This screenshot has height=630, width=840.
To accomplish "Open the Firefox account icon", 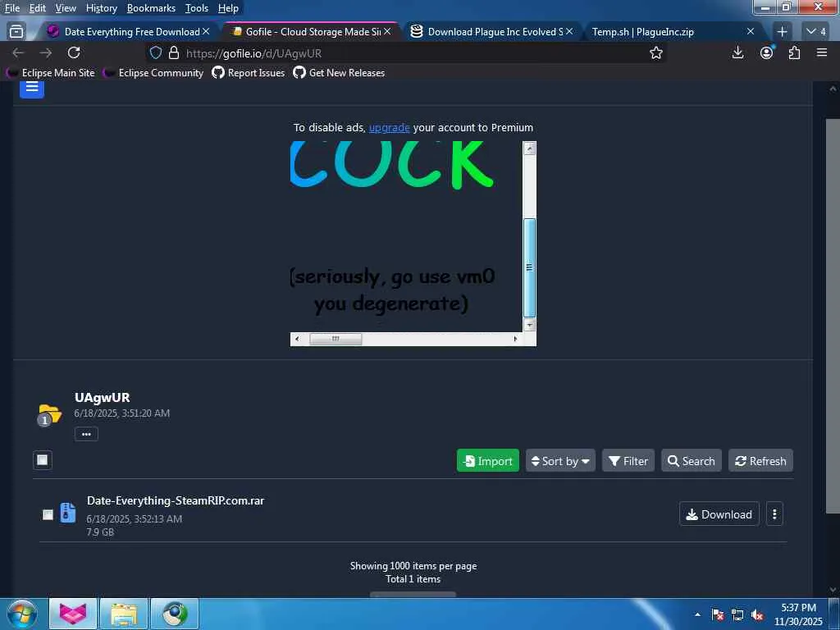I will coord(767,52).
